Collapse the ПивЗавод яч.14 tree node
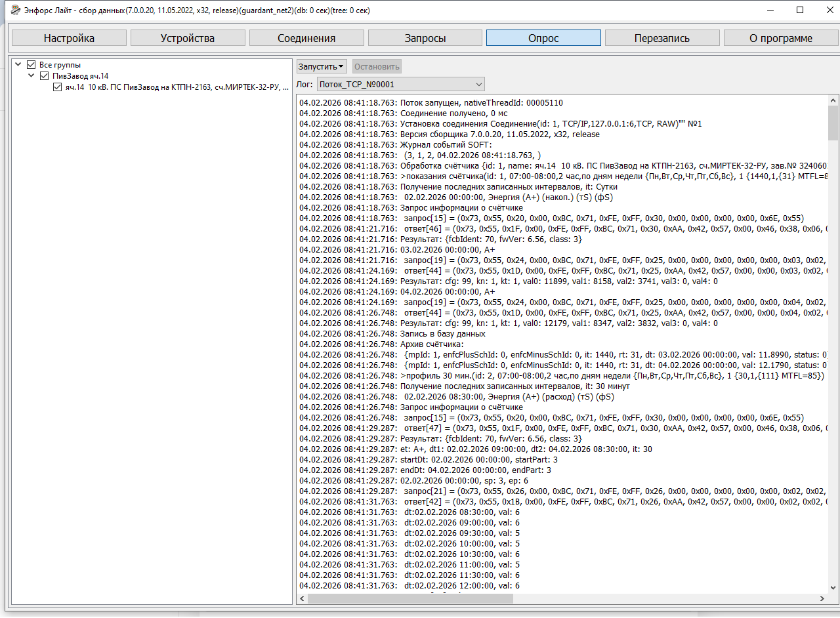The height and width of the screenshot is (618, 840). click(31, 76)
